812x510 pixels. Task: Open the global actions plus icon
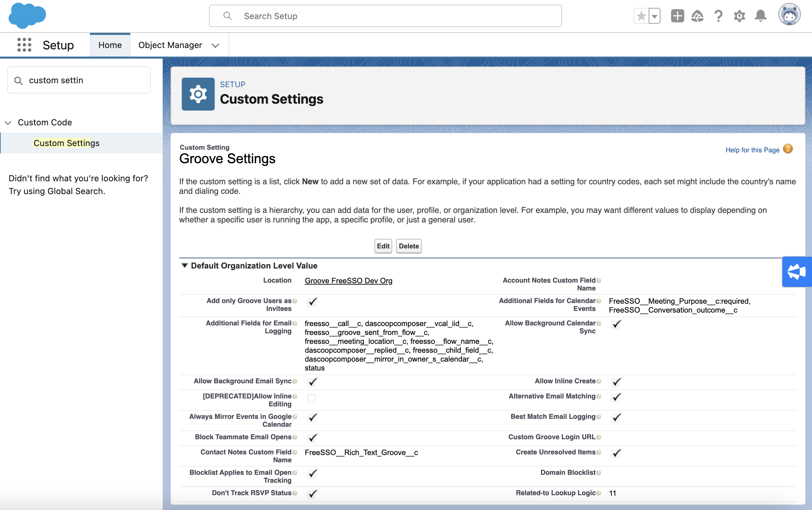click(x=677, y=16)
